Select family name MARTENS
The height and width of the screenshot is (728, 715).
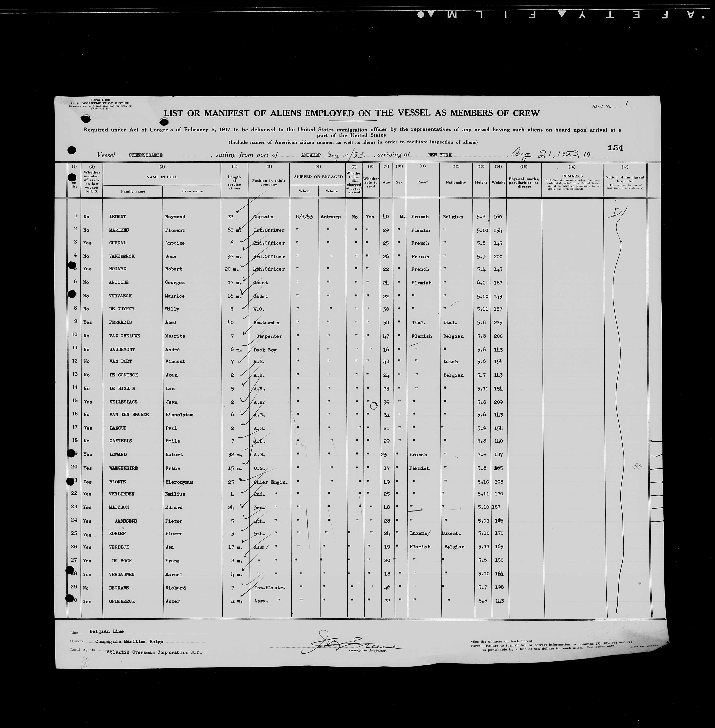[x=119, y=230]
